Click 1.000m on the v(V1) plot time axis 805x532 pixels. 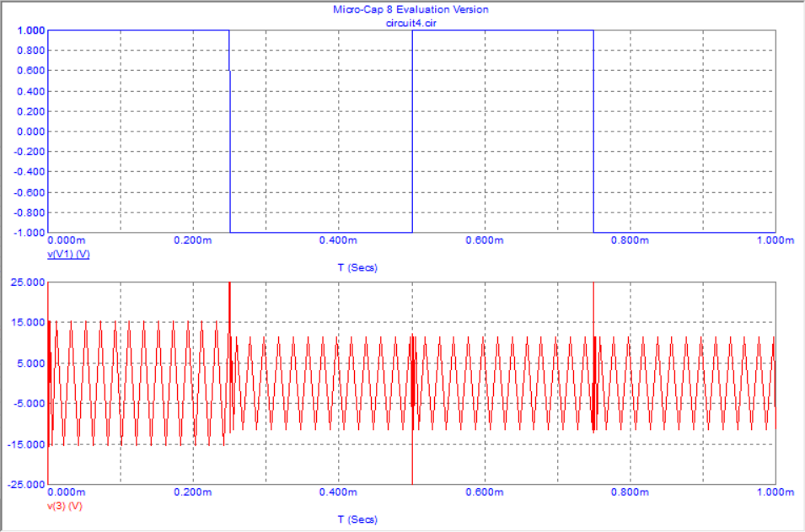click(775, 240)
